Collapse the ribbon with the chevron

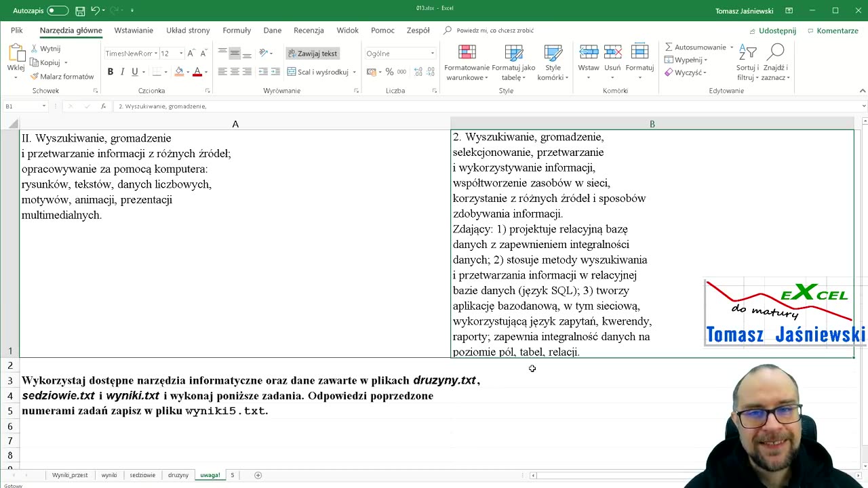(863, 91)
